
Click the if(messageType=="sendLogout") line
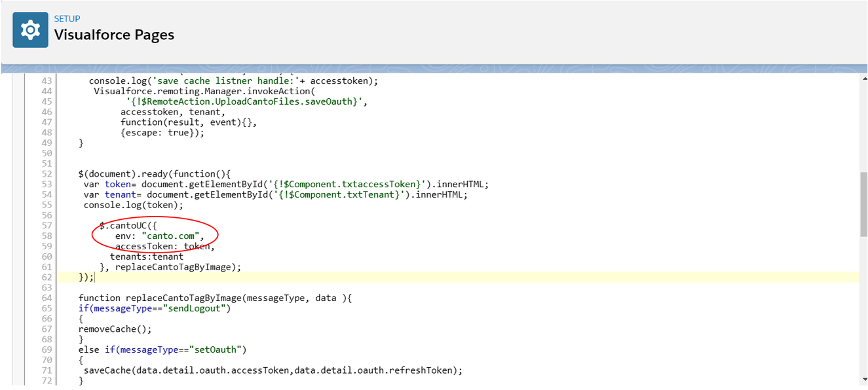point(155,308)
